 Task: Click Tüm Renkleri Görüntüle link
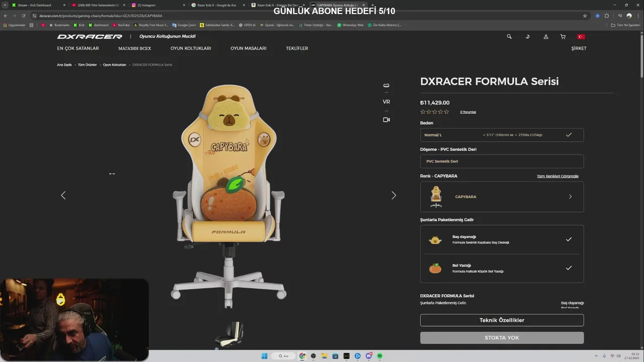557,176
